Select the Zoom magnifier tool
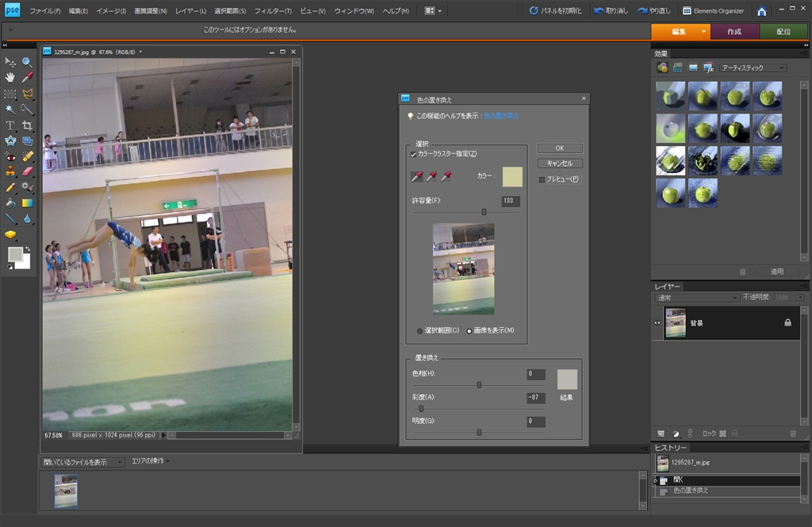The height and width of the screenshot is (527, 812). pyautogui.click(x=28, y=62)
